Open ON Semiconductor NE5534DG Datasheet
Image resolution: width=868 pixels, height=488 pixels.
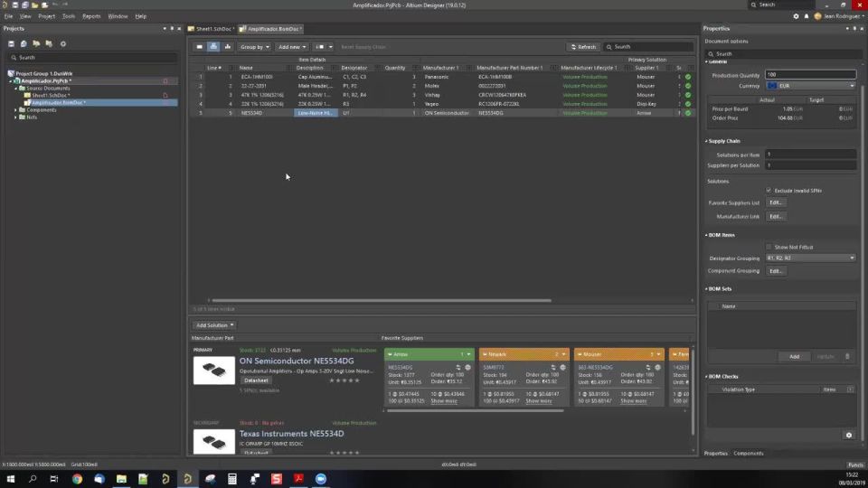tap(256, 380)
